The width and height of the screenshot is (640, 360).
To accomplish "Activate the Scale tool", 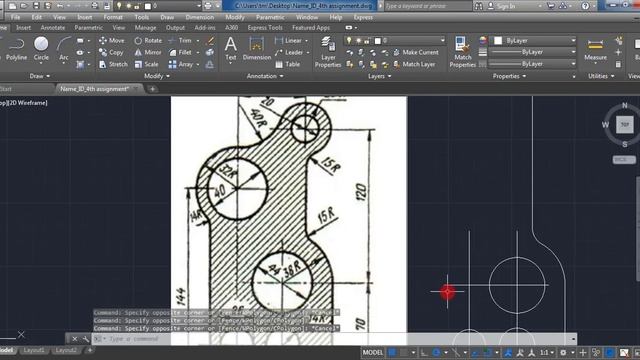I will click(146, 64).
